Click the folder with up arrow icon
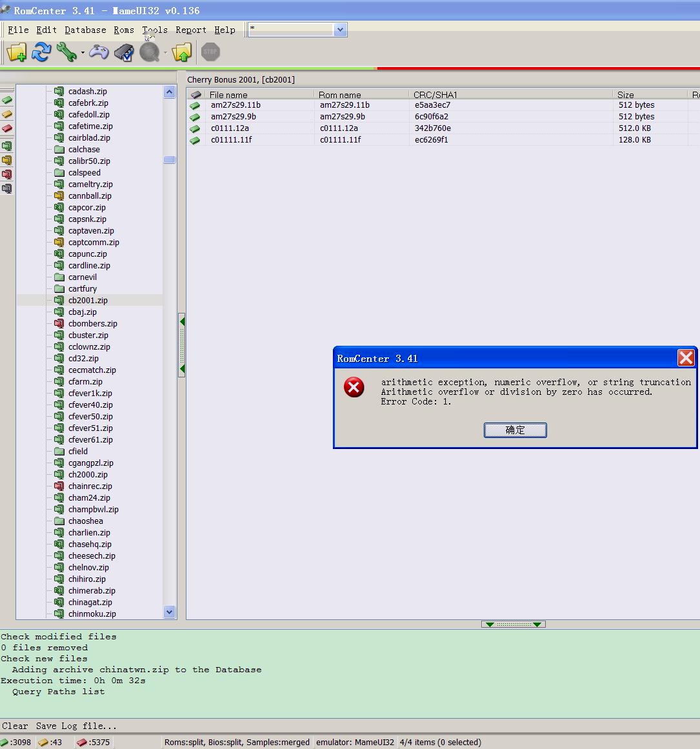Viewport: 700px width, 749px height. (182, 52)
